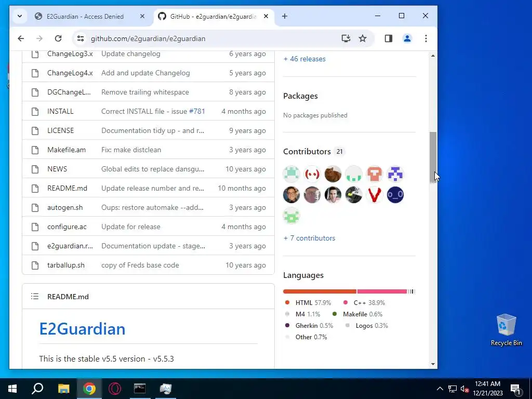Open the LICENSE file
The width and height of the screenshot is (532, 399).
60,130
